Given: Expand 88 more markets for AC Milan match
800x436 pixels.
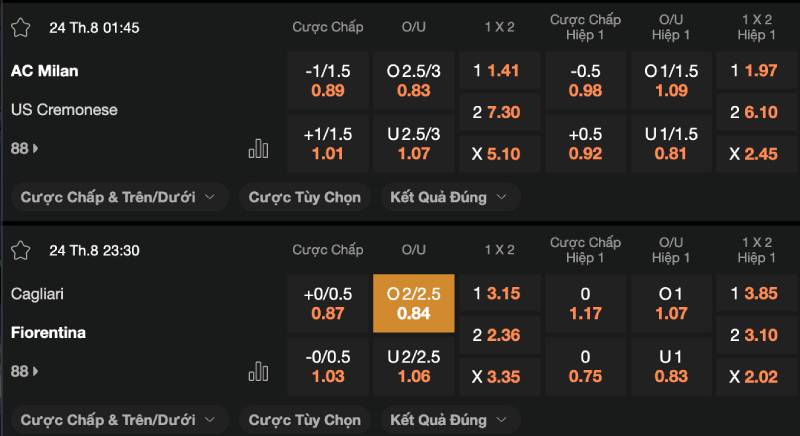Looking at the screenshot, I should point(25,149).
